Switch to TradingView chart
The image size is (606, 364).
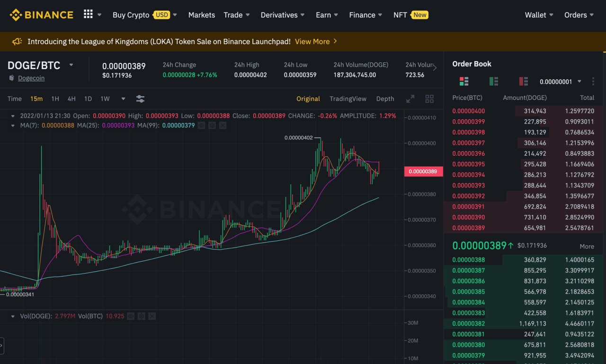point(348,99)
